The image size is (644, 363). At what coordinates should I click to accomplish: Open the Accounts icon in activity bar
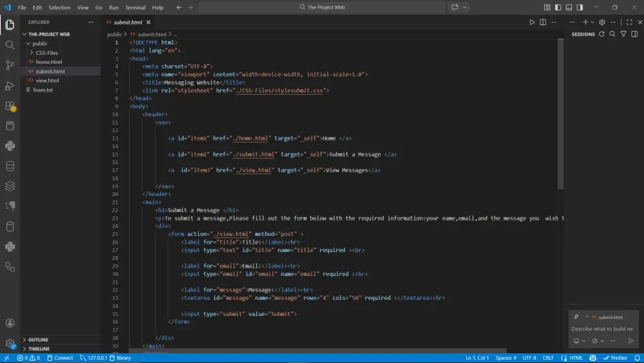tap(10, 323)
